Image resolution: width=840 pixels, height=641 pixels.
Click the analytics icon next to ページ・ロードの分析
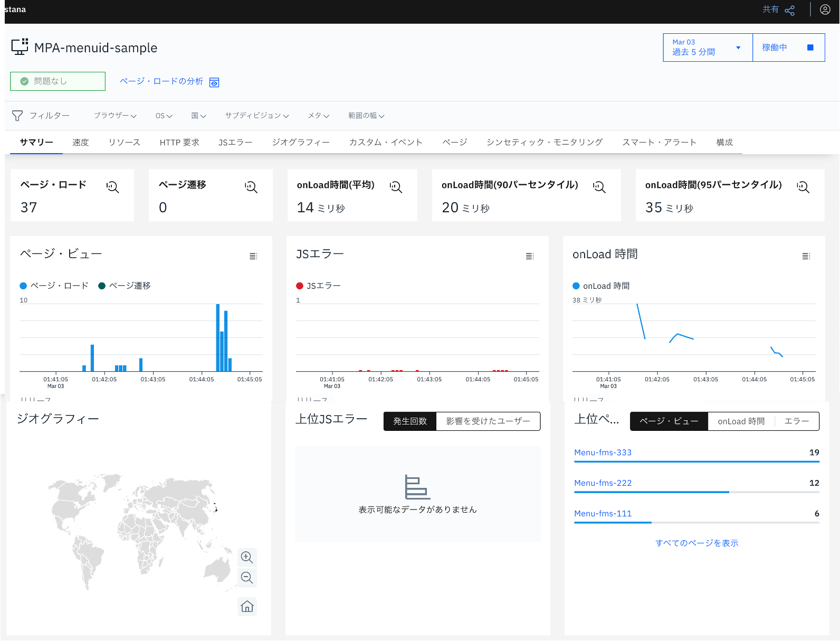pos(214,82)
